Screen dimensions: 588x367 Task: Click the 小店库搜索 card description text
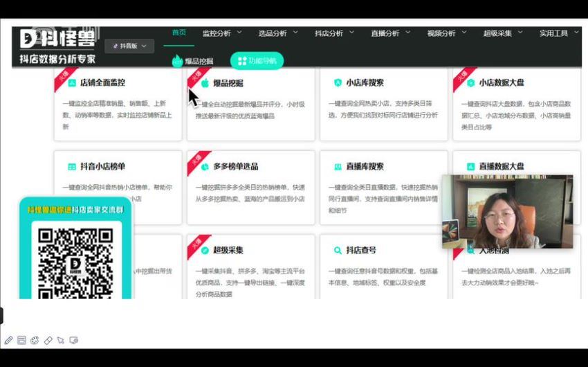383,109
